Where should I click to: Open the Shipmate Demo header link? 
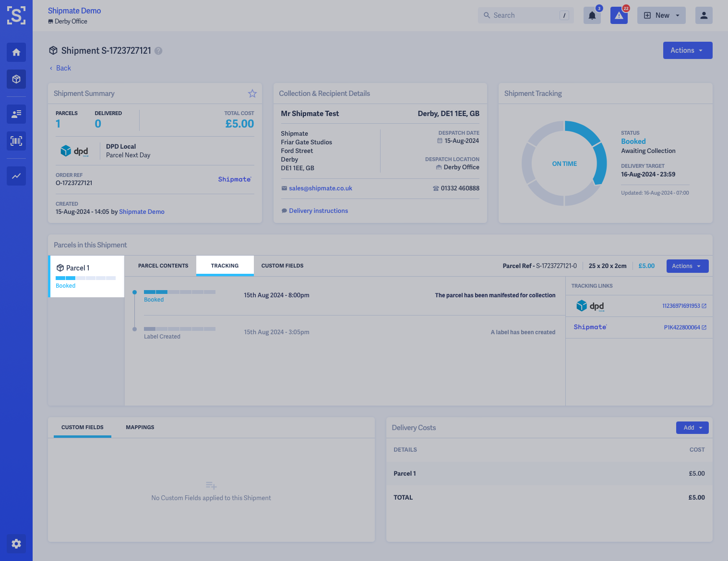[74, 11]
